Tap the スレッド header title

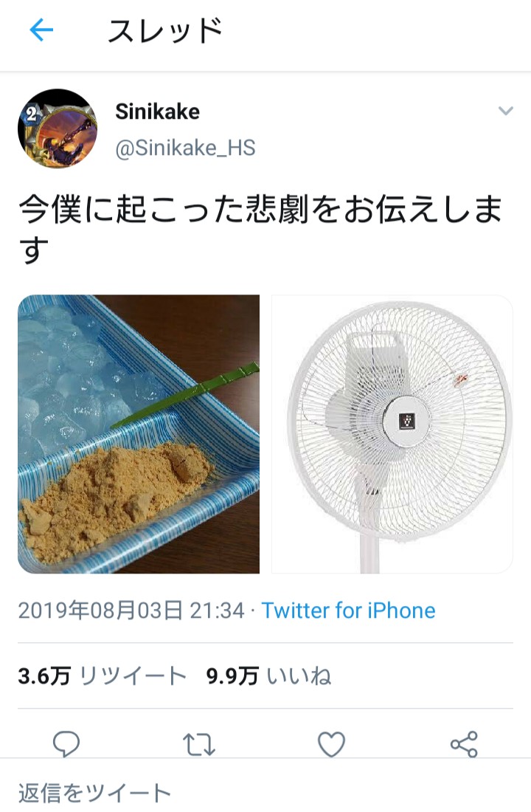click(165, 30)
